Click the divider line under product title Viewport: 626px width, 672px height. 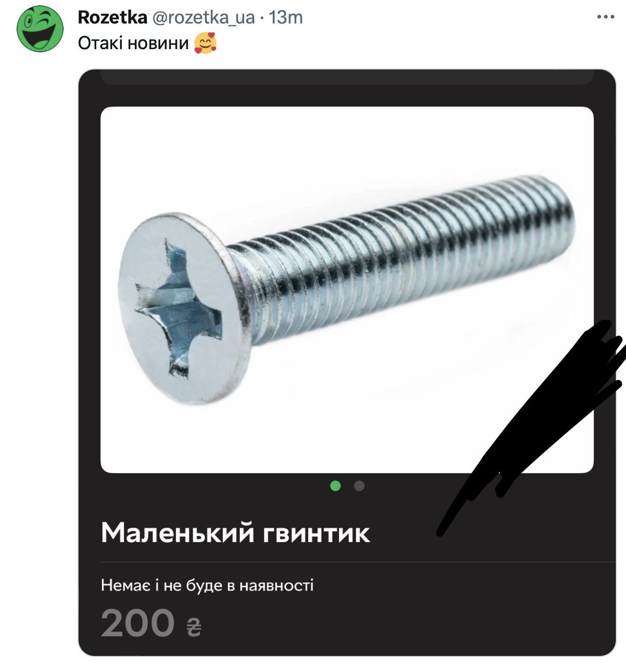(x=358, y=562)
